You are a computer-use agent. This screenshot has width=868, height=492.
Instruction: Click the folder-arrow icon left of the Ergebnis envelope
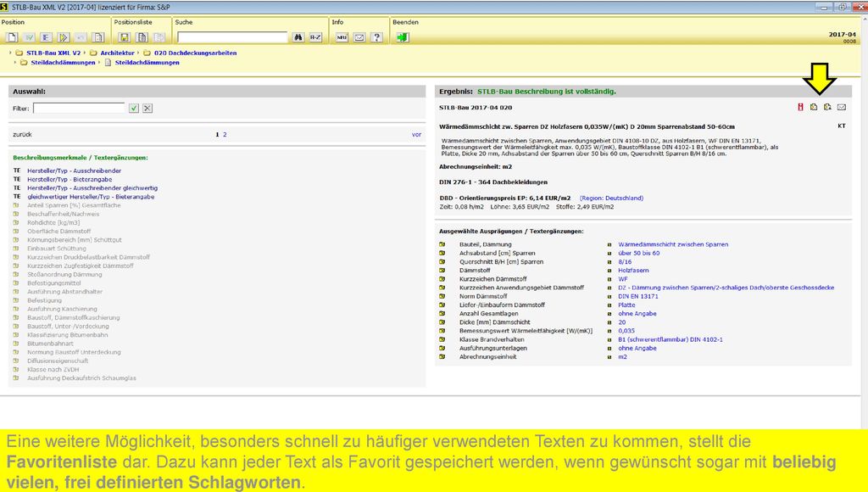point(827,107)
